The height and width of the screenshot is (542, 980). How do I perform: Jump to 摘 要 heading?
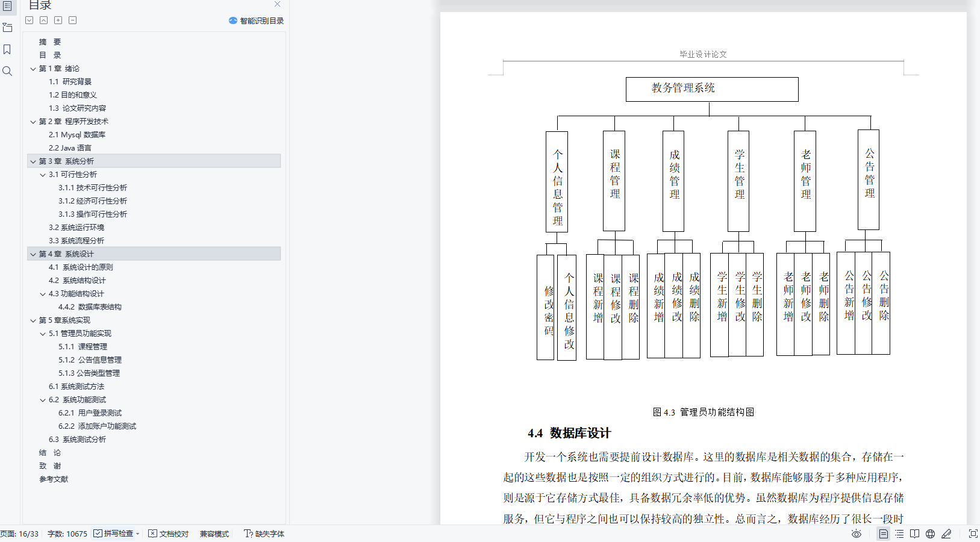[x=50, y=42]
